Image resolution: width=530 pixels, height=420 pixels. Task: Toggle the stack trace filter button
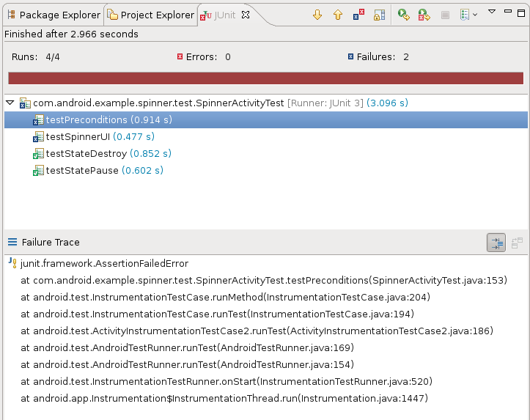coord(496,243)
